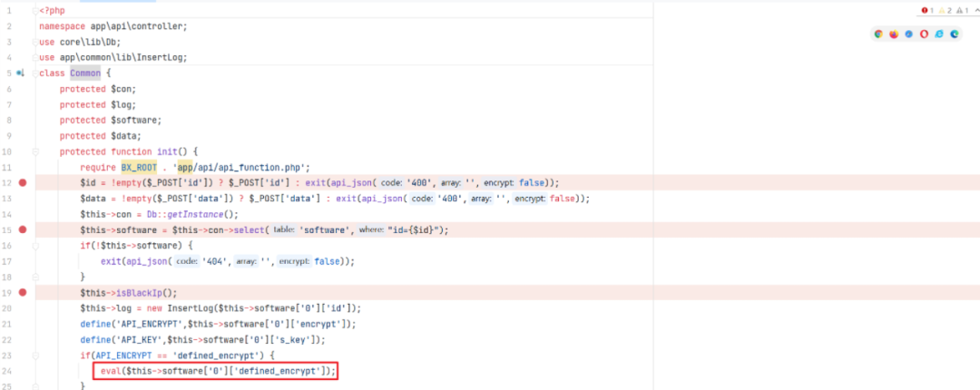
Task: Click the class name Common
Action: [x=85, y=73]
